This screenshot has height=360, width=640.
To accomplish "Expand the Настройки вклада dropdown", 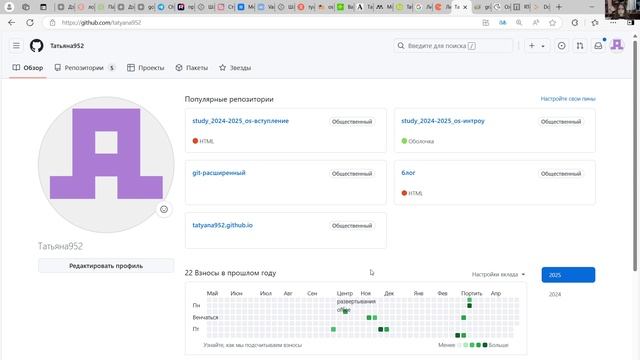I will 498,274.
